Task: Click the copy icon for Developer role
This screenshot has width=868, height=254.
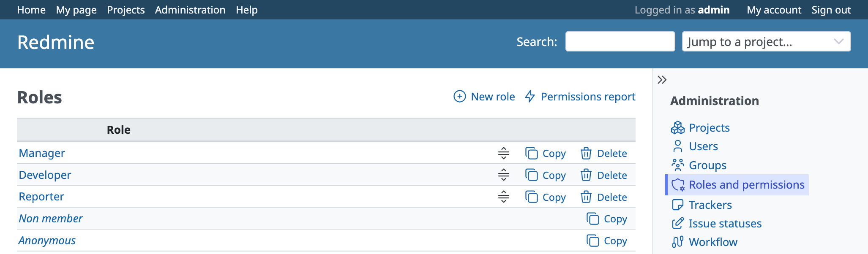Action: 531,175
